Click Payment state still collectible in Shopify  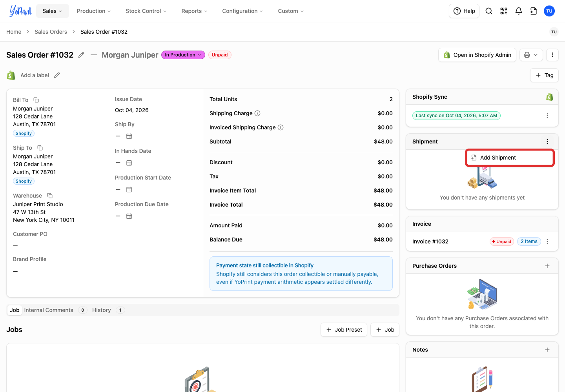coord(265,265)
